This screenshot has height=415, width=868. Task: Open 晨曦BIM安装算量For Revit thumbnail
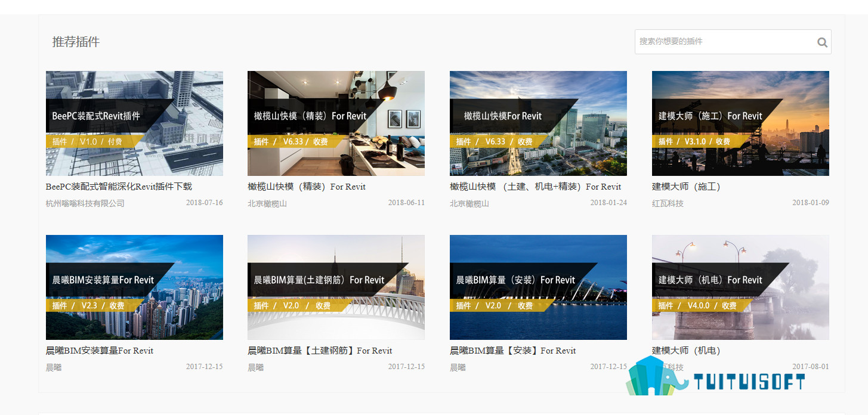[x=134, y=287]
